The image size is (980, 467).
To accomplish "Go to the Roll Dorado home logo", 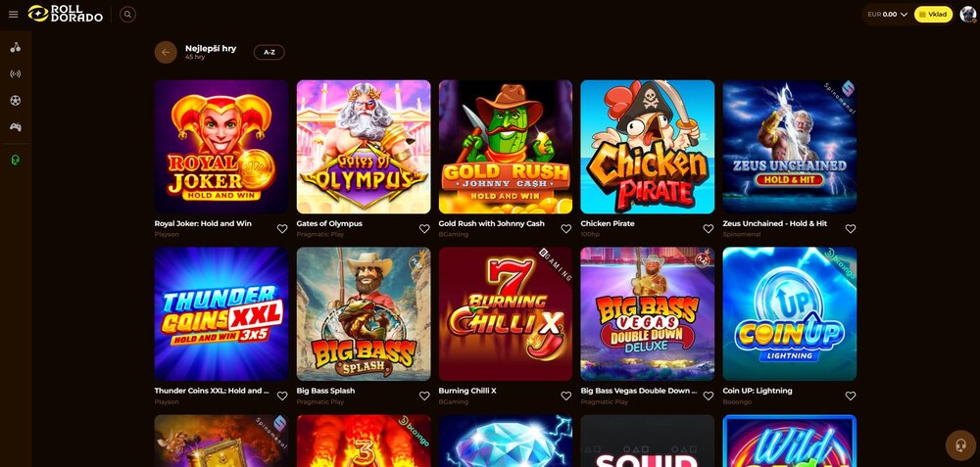I will coord(65,14).
